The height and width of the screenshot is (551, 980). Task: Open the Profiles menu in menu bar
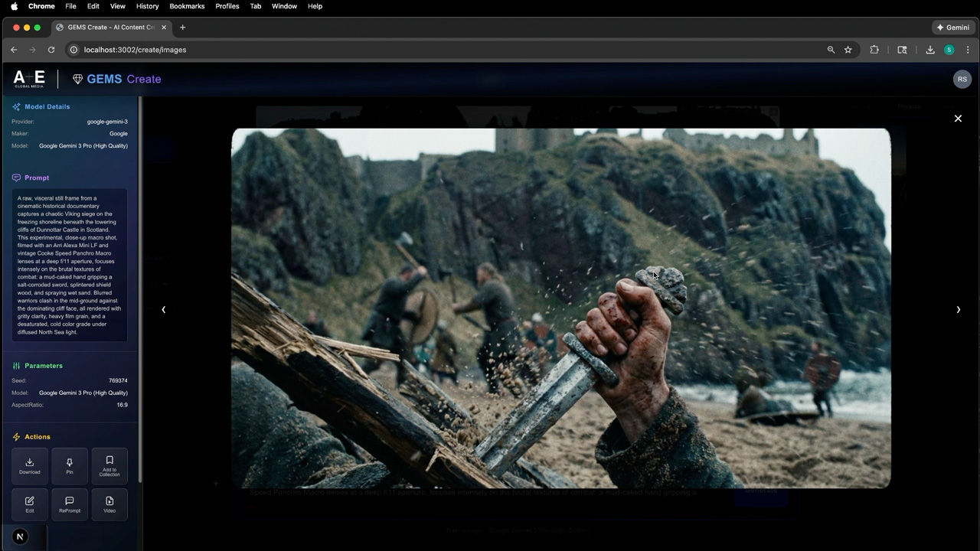pyautogui.click(x=227, y=6)
